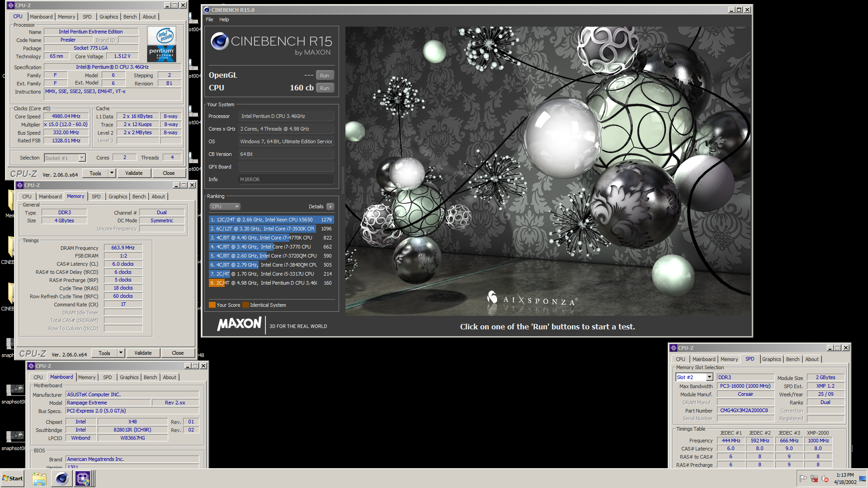Close the CPU-Z Mainboard window

[x=203, y=366]
